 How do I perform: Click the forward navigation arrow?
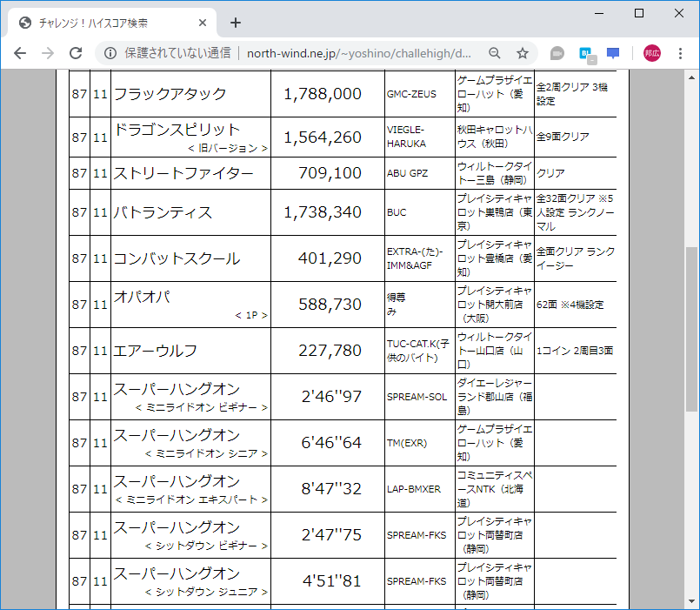pyautogui.click(x=47, y=53)
